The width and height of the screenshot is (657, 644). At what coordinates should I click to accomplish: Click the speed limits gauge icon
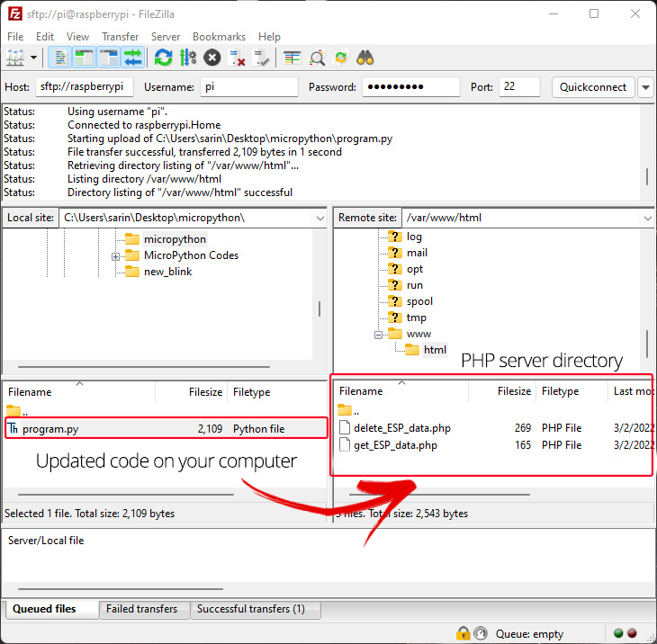[x=481, y=633]
